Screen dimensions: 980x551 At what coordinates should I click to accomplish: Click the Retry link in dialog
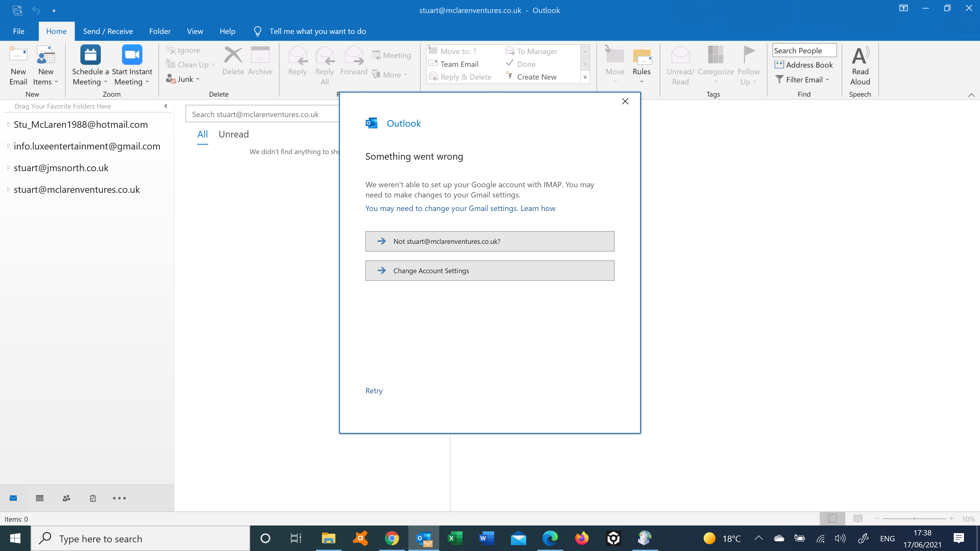pos(374,391)
